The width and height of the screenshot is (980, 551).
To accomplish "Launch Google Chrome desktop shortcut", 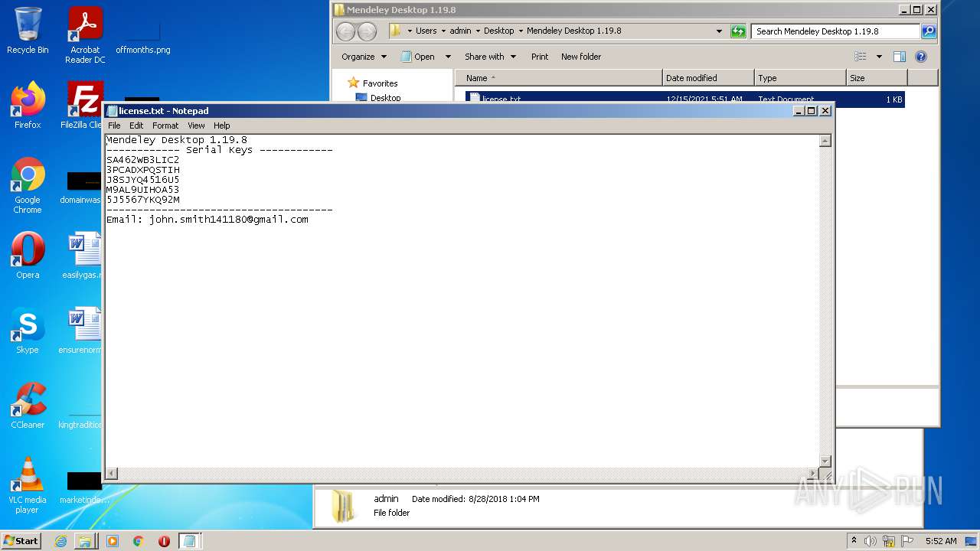I will (28, 186).
